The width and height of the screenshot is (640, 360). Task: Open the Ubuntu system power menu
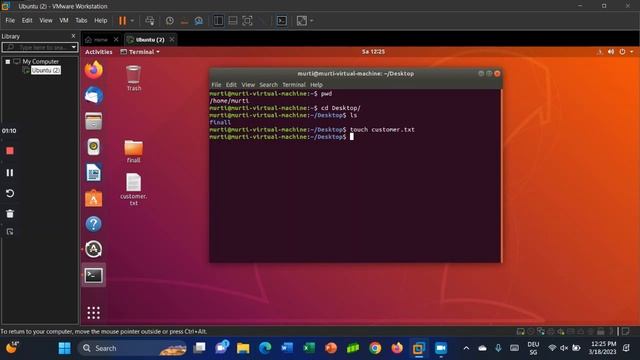click(625, 52)
